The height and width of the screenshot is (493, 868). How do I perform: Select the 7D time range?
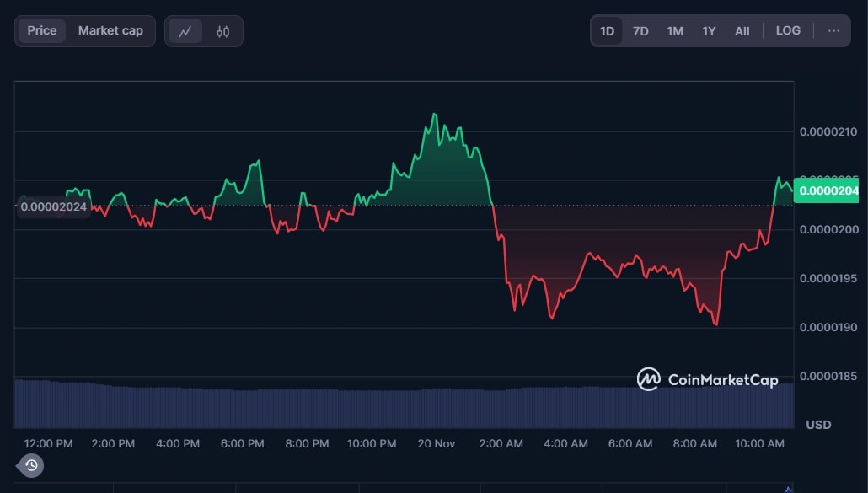coord(640,31)
